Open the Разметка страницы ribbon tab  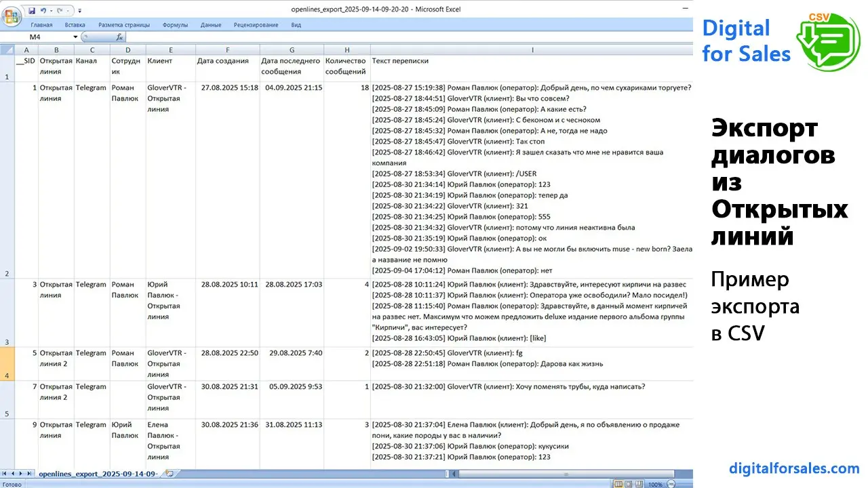tap(124, 25)
